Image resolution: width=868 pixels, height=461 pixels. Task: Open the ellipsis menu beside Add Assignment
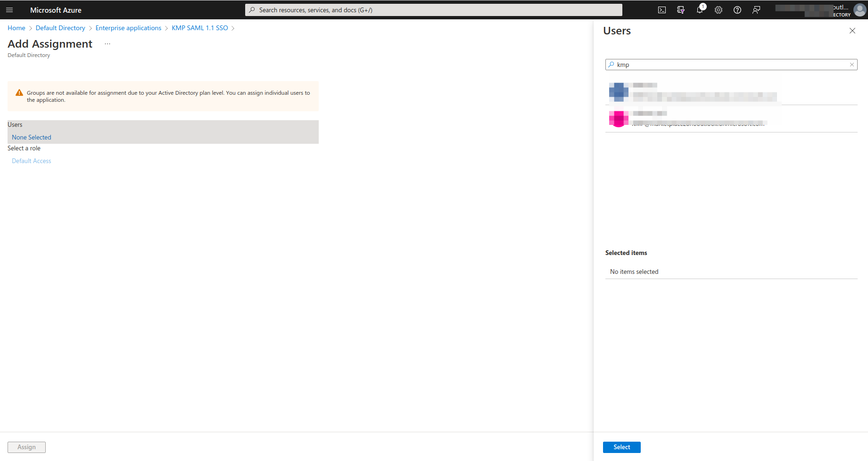tap(107, 44)
